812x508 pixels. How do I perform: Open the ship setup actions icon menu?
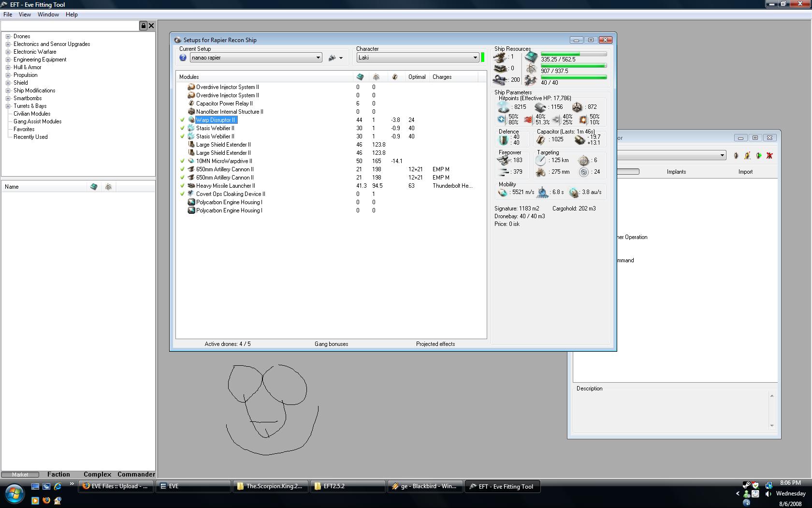[335, 58]
